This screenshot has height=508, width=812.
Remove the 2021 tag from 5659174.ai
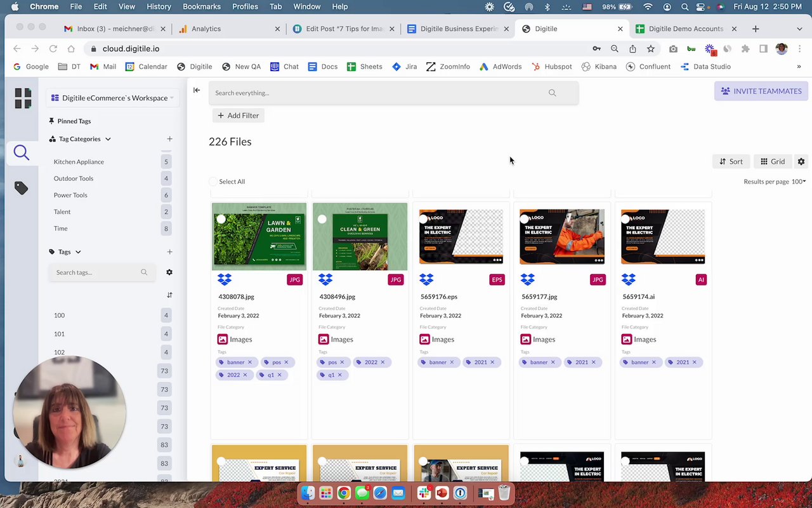pos(694,362)
